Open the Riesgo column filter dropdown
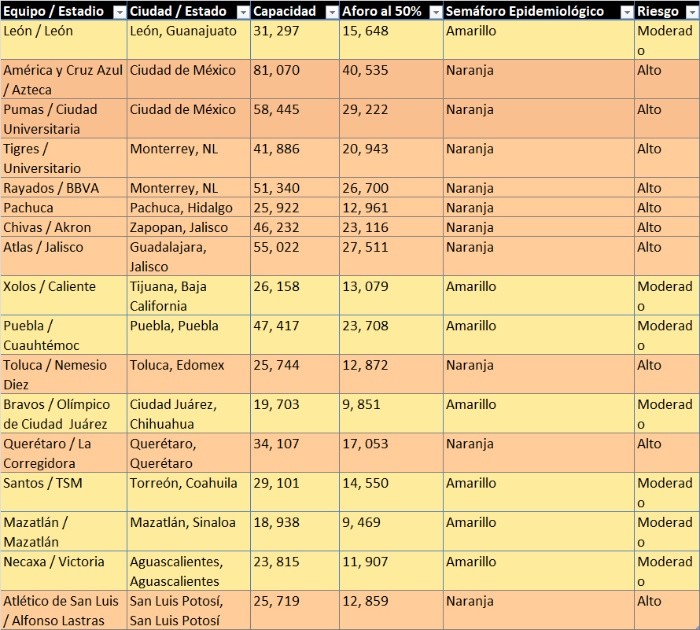Image resolution: width=700 pixels, height=630 pixels. tap(689, 12)
